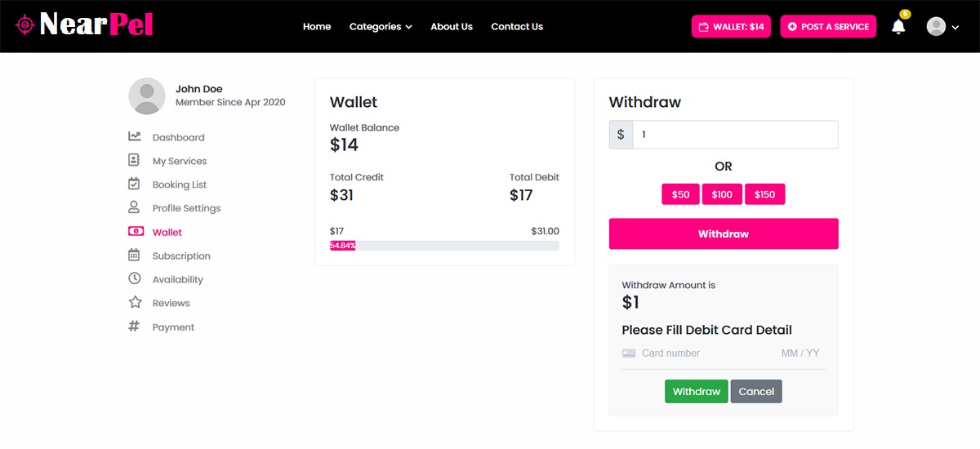
Task: Click the Availability clock icon
Action: pos(135,279)
